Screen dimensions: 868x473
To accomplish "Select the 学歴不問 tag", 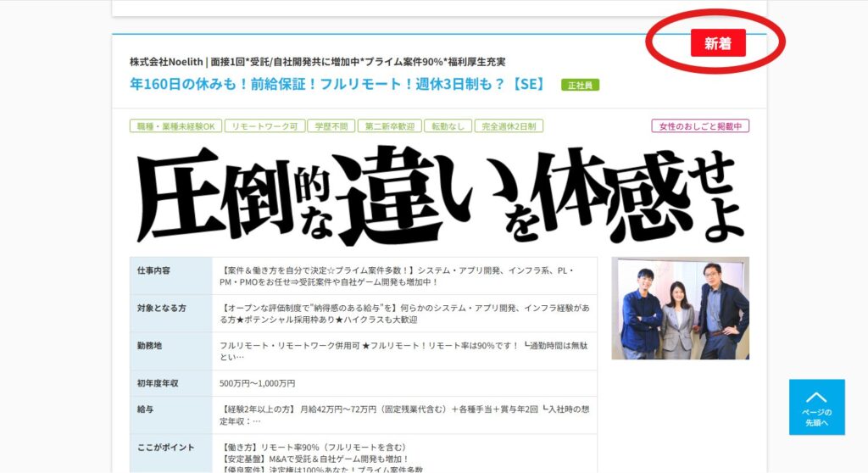I will (x=331, y=126).
